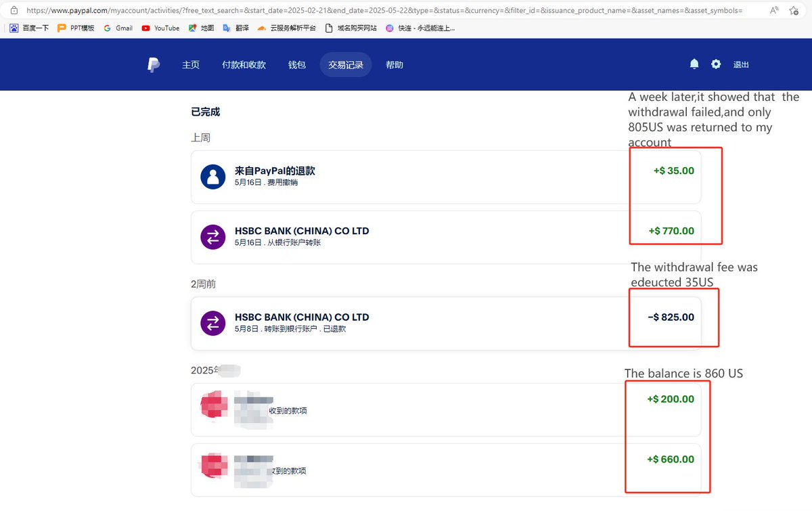View site information lock icon in address bar

tap(14, 11)
